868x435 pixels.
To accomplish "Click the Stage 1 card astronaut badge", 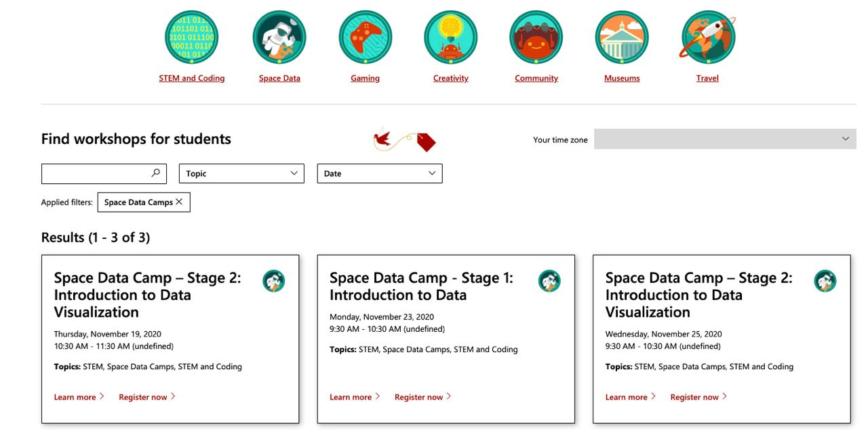I will [x=549, y=280].
